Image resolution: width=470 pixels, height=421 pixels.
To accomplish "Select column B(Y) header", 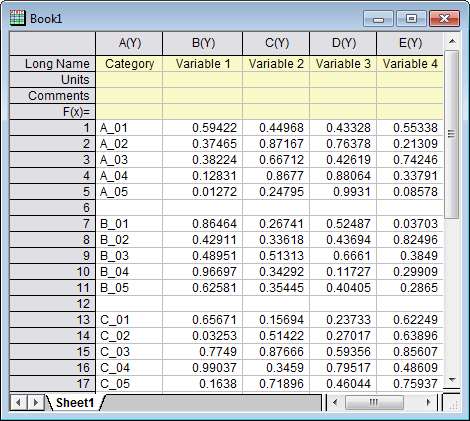I will tap(203, 43).
